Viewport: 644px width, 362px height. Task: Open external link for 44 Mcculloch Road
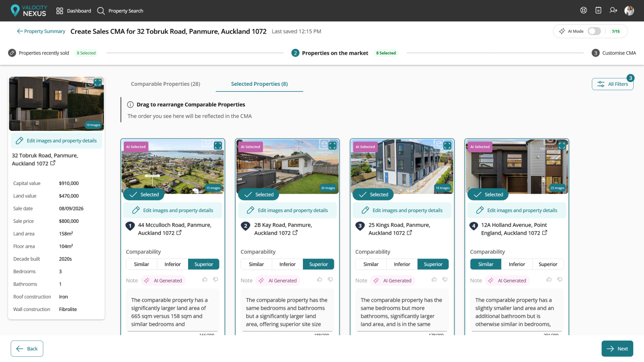click(179, 233)
